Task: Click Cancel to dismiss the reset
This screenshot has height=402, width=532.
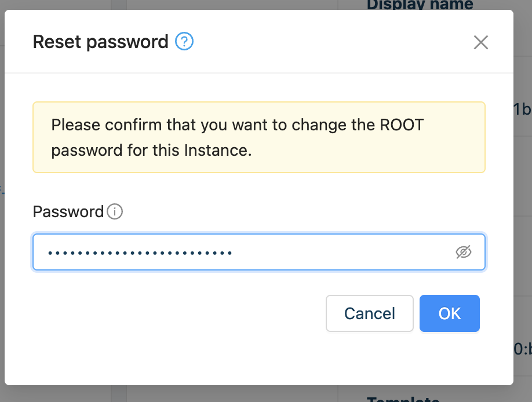Action: [370, 313]
